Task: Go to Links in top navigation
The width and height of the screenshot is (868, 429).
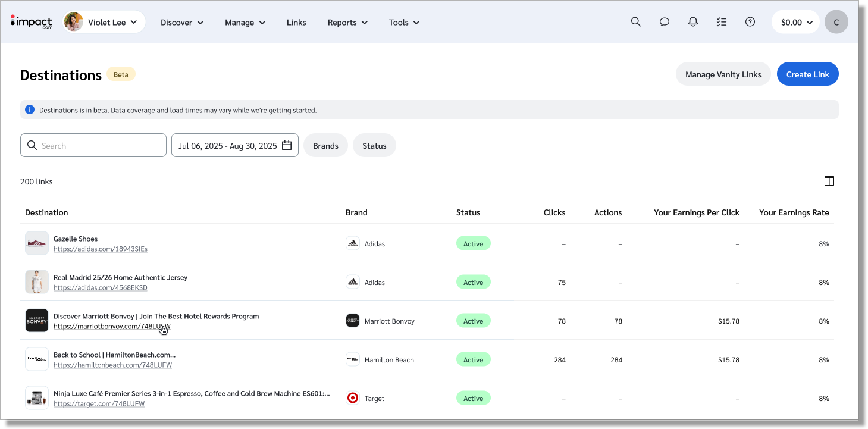Action: click(x=296, y=23)
